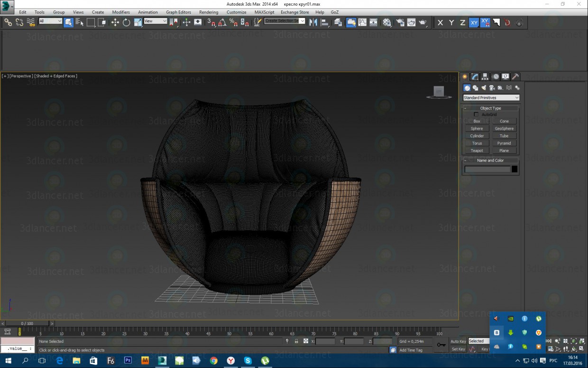This screenshot has height=368, width=588.
Task: Toggle the Graphite ribbon icon
Action: pyautogui.click(x=351, y=22)
